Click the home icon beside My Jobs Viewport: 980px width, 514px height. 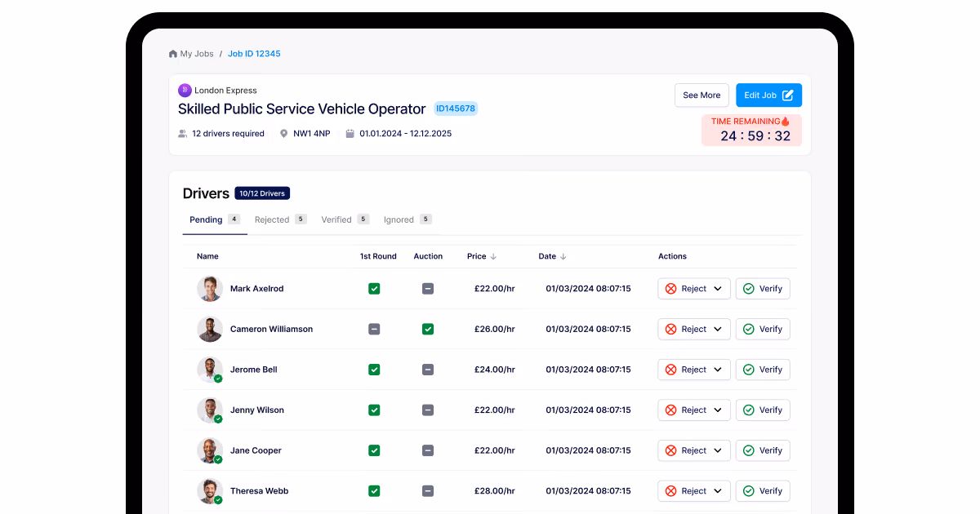173,54
